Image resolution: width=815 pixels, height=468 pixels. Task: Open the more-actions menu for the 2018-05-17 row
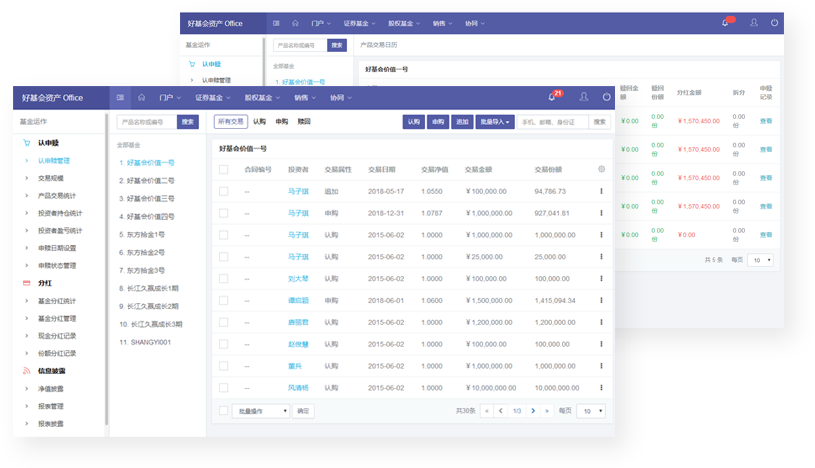pyautogui.click(x=601, y=191)
